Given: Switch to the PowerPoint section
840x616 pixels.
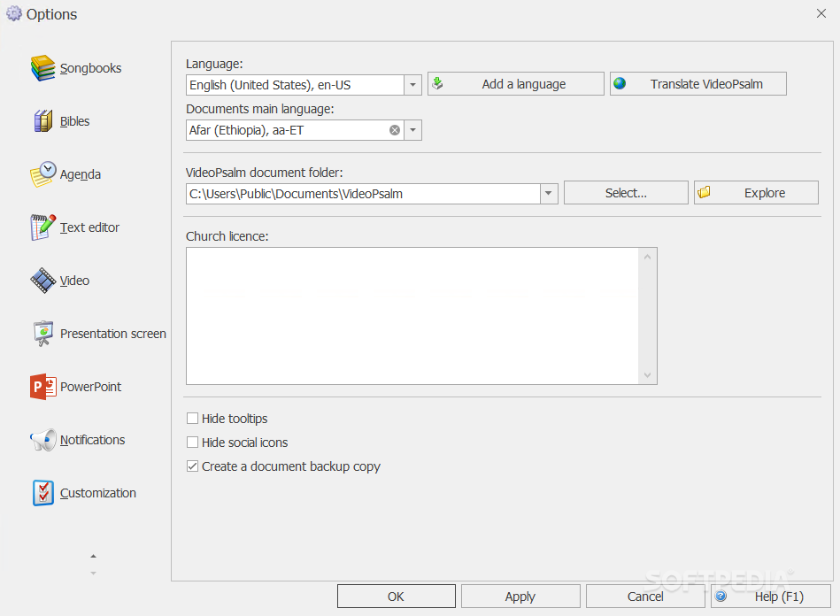Looking at the screenshot, I should [90, 387].
